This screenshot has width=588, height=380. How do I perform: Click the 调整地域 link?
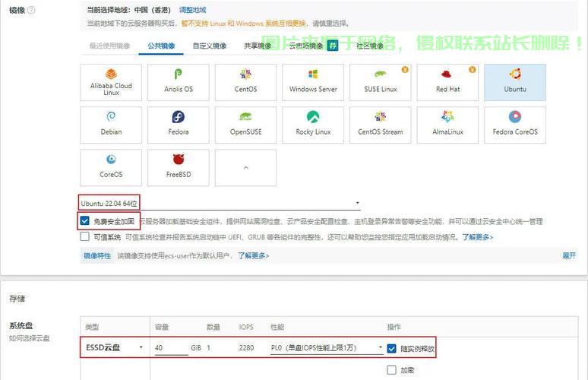[x=193, y=10]
